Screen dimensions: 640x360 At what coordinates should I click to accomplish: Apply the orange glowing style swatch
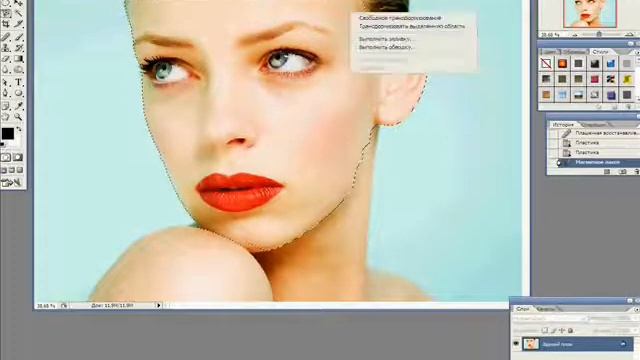click(x=562, y=63)
